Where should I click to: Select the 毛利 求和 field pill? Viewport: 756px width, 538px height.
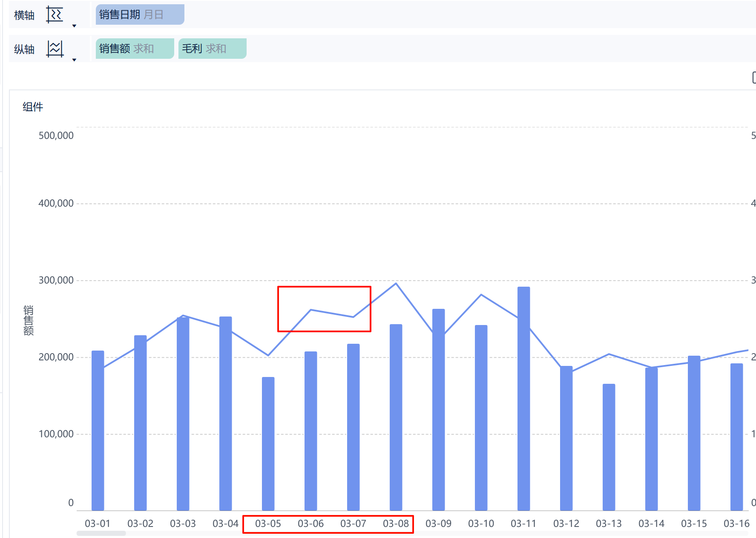[212, 49]
